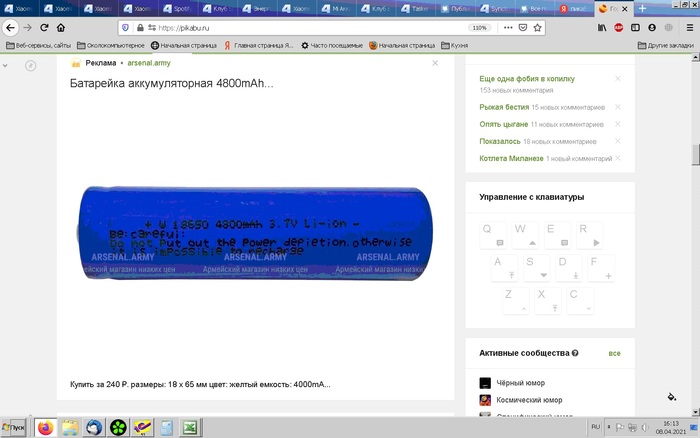
Task: Reload the current page
Action: click(x=44, y=28)
